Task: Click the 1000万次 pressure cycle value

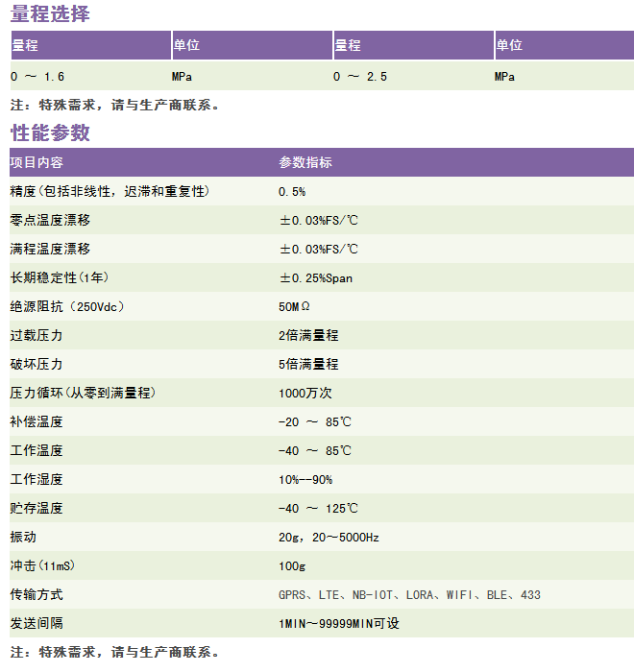Action: click(x=305, y=394)
